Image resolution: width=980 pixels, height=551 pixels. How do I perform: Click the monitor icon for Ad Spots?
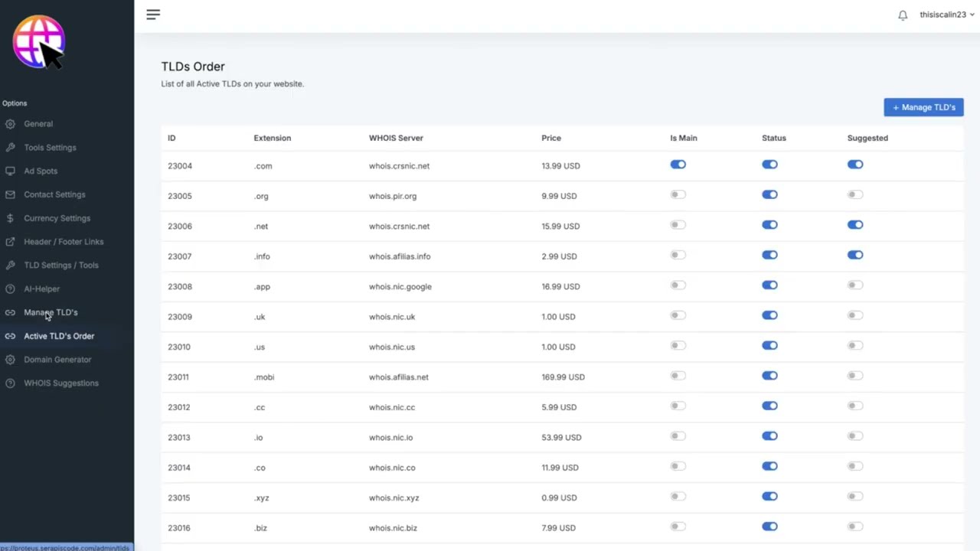[10, 171]
